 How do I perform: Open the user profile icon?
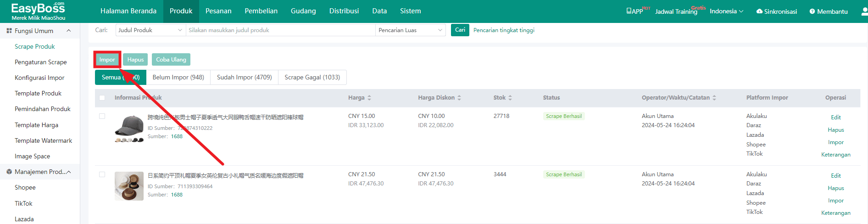click(x=864, y=11)
